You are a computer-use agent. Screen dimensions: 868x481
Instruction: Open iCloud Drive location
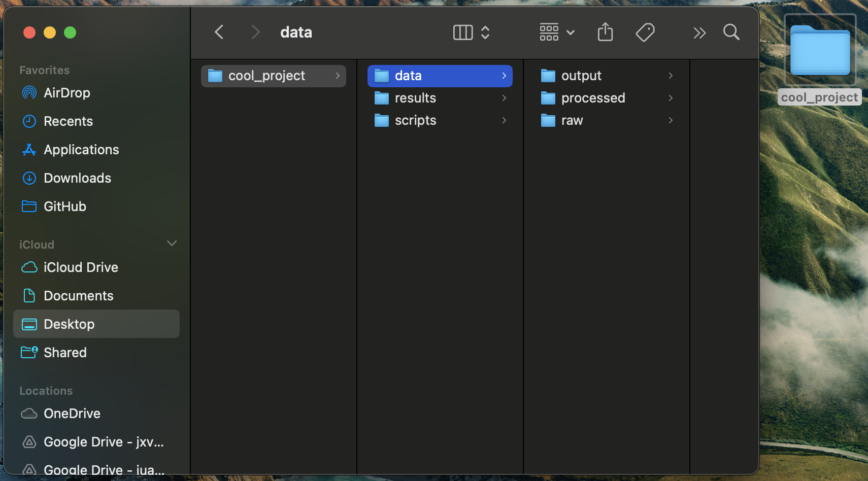coord(81,267)
